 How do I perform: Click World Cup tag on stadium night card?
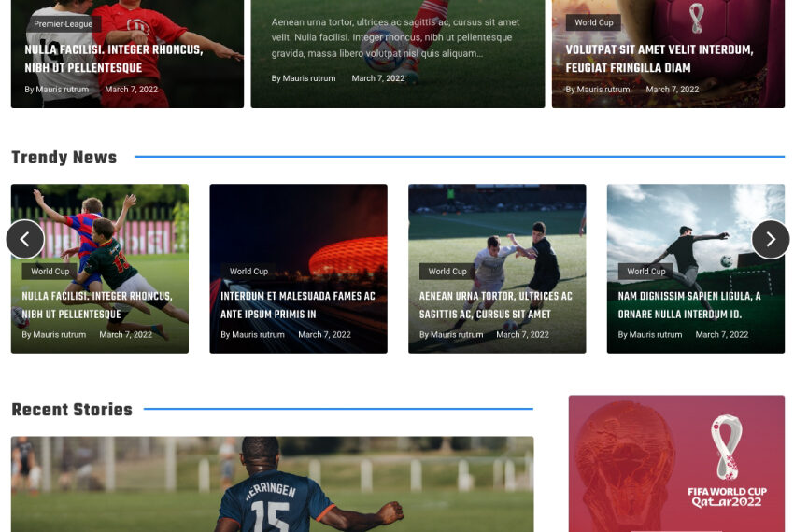coord(248,272)
